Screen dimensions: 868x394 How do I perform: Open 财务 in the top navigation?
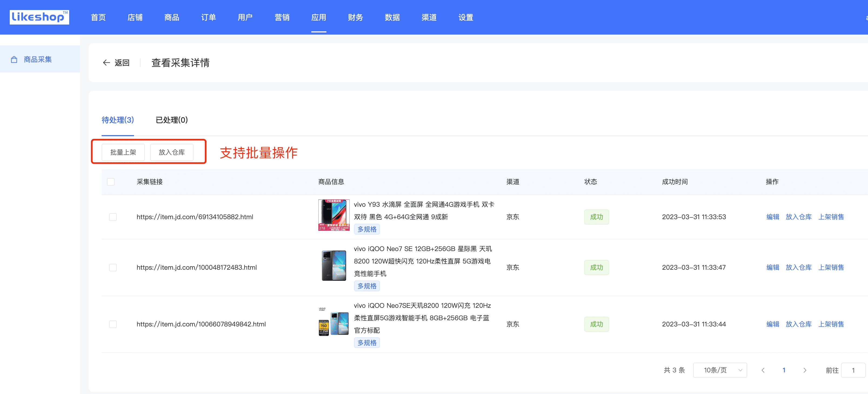coord(355,17)
